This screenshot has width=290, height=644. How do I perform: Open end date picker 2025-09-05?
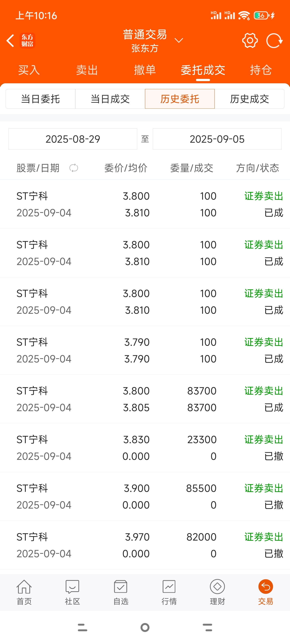coord(217,139)
